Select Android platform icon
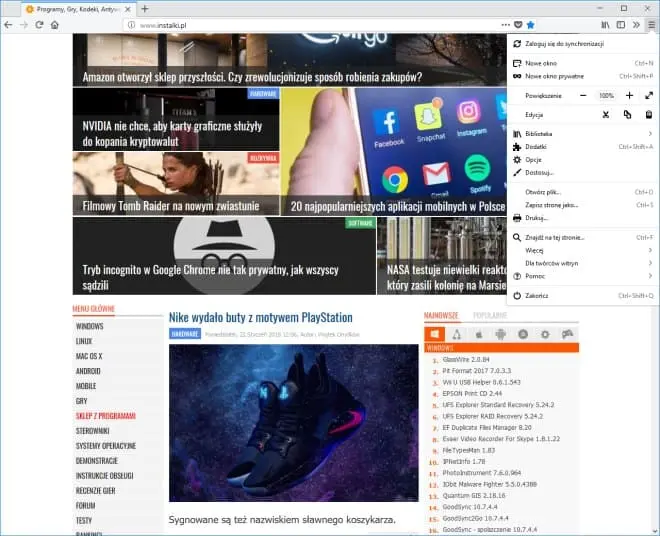The height and width of the screenshot is (536, 660). coord(500,334)
